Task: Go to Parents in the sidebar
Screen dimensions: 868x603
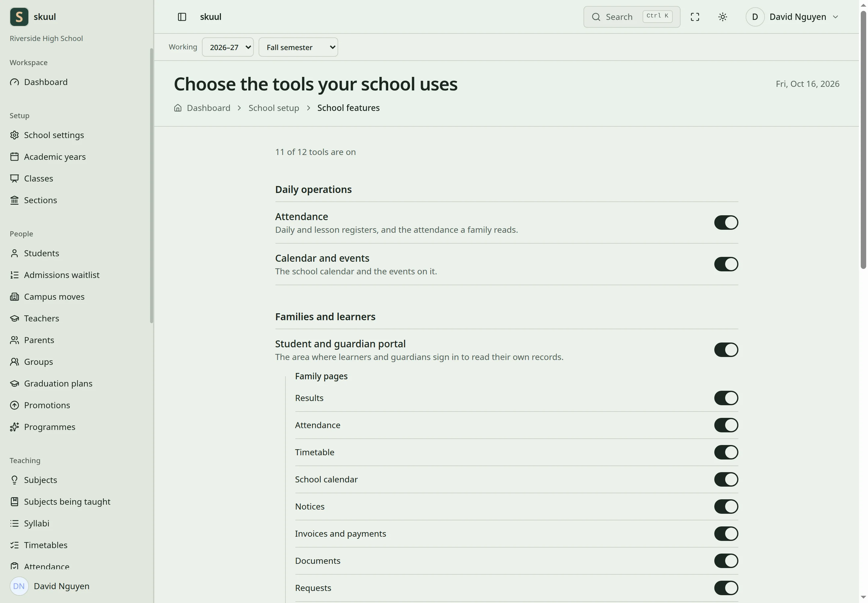Action: (x=39, y=340)
